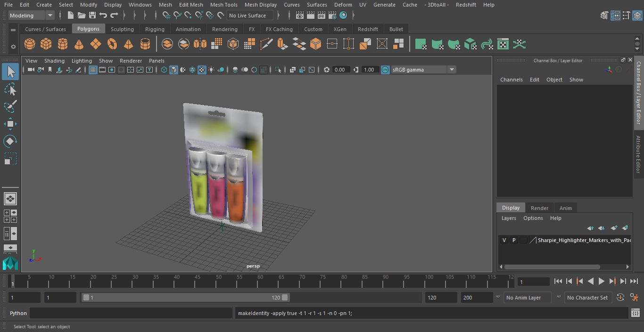Viewport: 644px width, 332px height.
Task: Expand the shelf options menu with stacked-lines icon
Action: click(x=13, y=30)
